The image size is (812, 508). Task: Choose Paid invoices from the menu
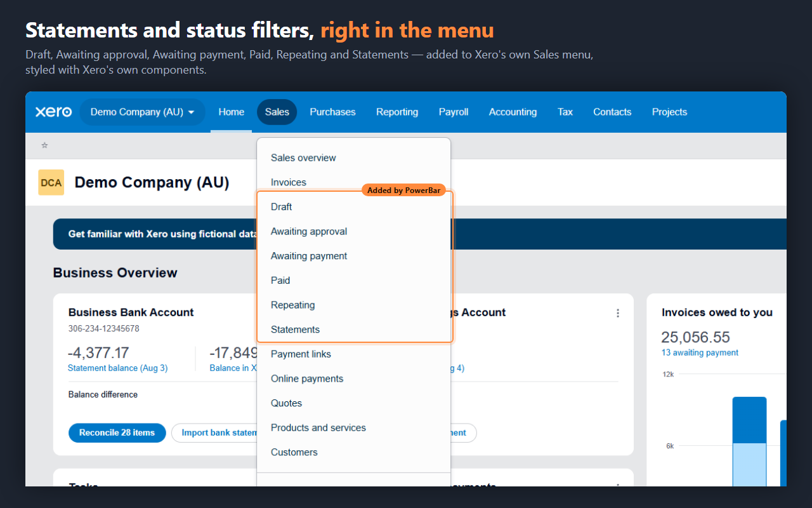(353, 281)
